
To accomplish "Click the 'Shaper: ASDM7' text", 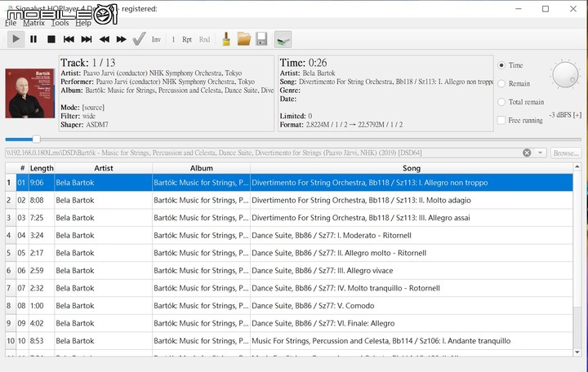I will pyautogui.click(x=84, y=125).
